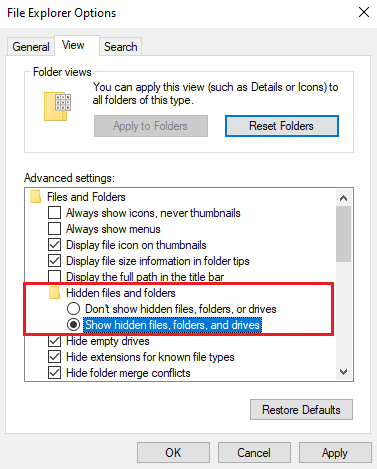Select Don't show hidden files, folders, or drives
This screenshot has width=377, height=469.
[x=73, y=309]
